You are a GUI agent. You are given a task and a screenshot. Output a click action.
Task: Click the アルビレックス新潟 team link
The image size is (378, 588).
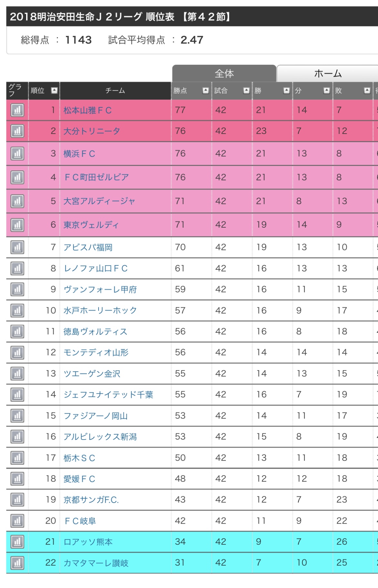[x=100, y=437]
